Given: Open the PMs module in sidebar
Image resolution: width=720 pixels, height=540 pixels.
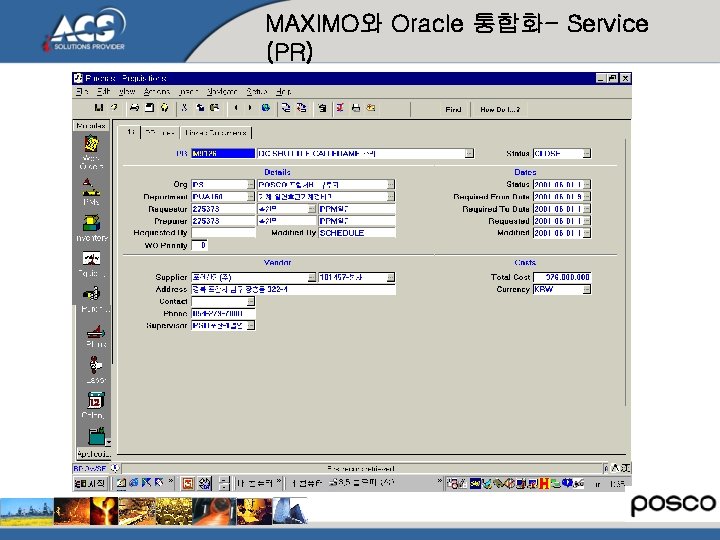Looking at the screenshot, I should click(91, 186).
